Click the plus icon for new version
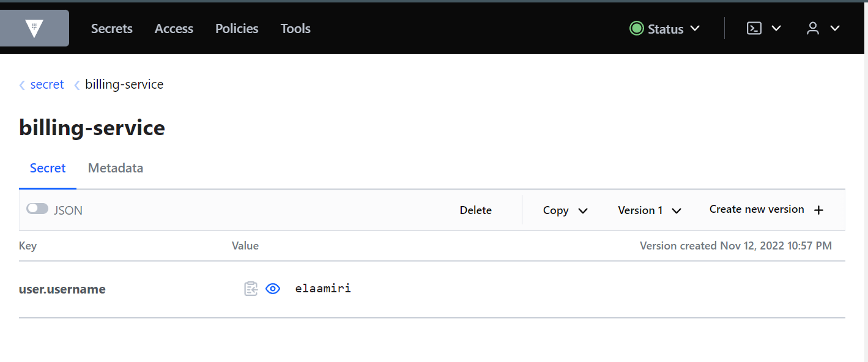The width and height of the screenshot is (868, 362). click(x=819, y=210)
